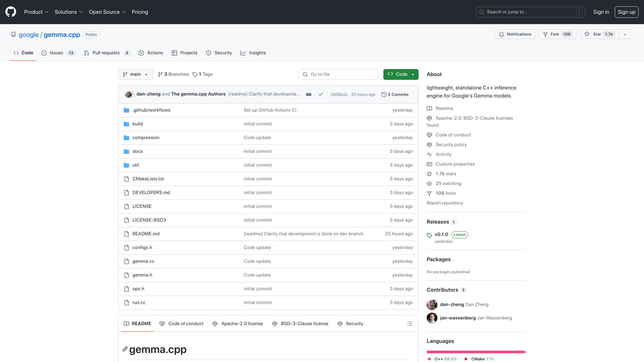Screen dimensions: 644x362
Task: Select the BSD-3-Clause license tab
Action: click(300, 324)
